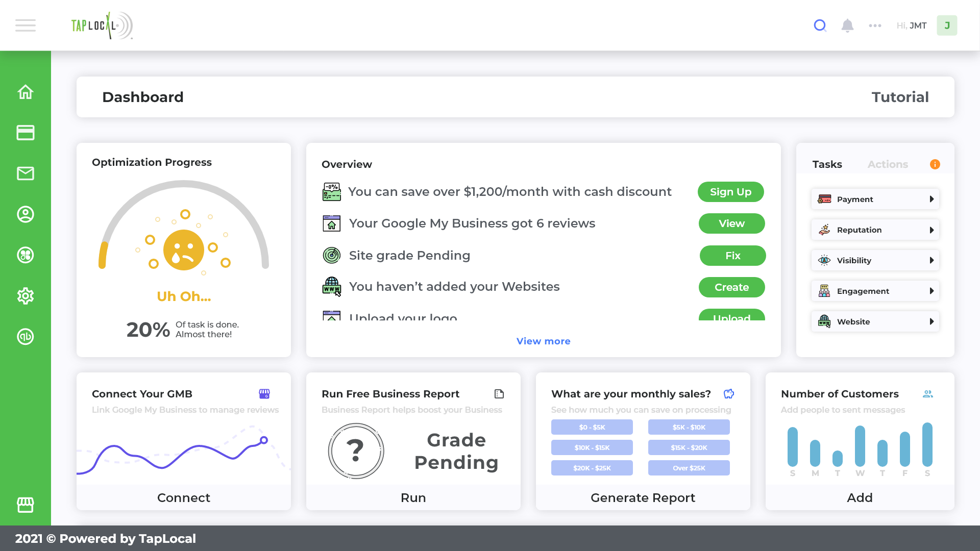Click the document icon on Business Report card
Image resolution: width=980 pixels, height=551 pixels.
point(499,394)
